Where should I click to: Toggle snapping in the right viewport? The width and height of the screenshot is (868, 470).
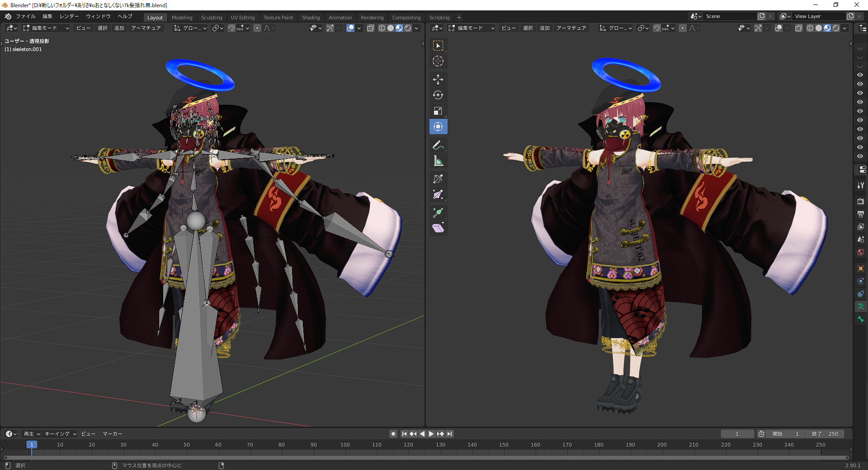[657, 28]
